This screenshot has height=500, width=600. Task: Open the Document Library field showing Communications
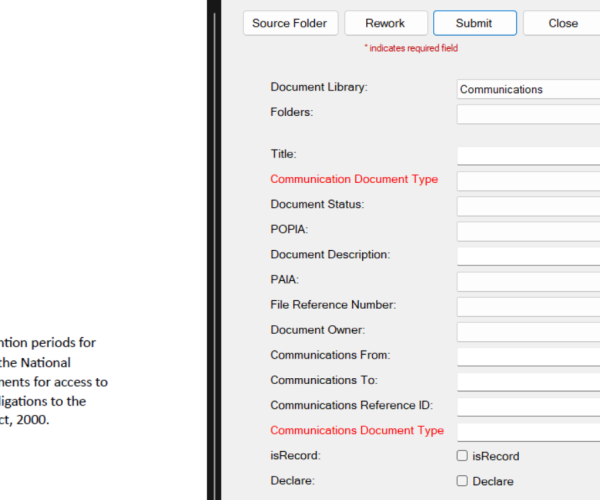point(528,89)
